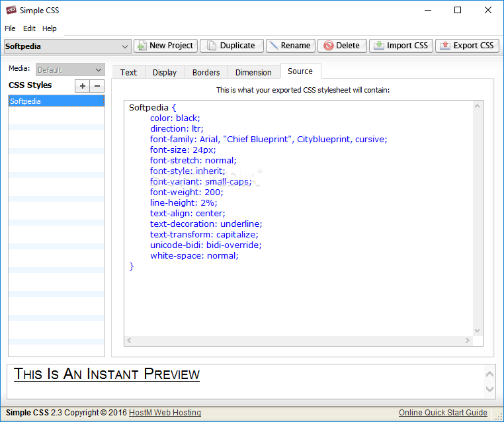
Task: Click preview pane scroll down arrow
Action: pyautogui.click(x=489, y=389)
